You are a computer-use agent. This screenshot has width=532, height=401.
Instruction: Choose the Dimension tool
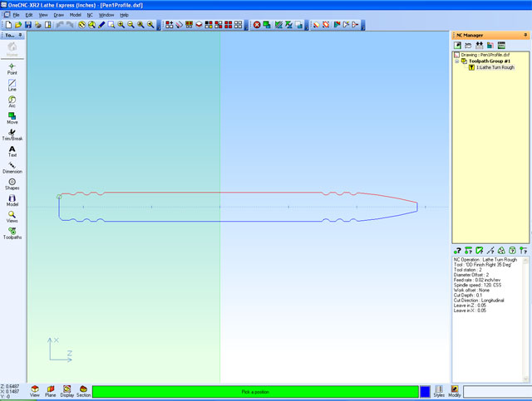[x=12, y=168]
